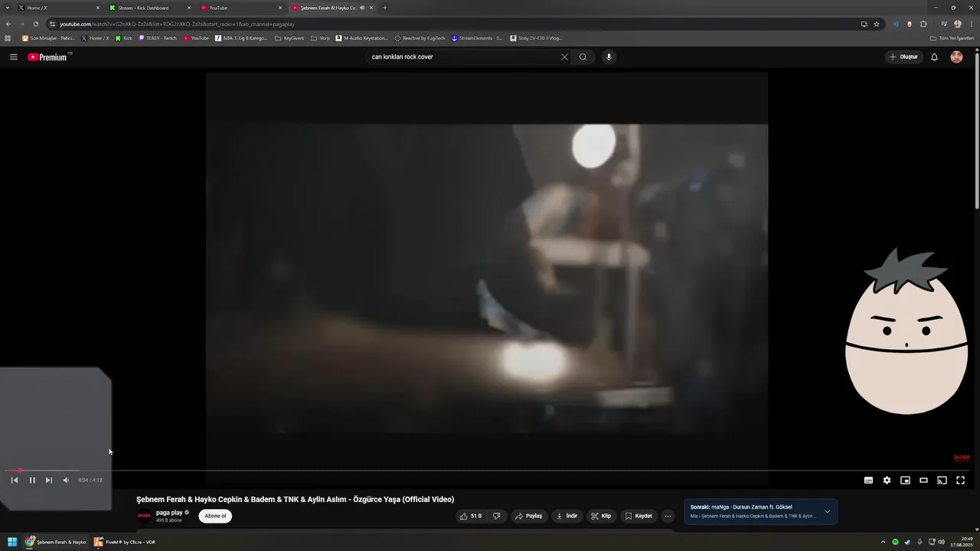980x551 pixels.
Task: Open the Windows Start menu
Action: (x=12, y=542)
